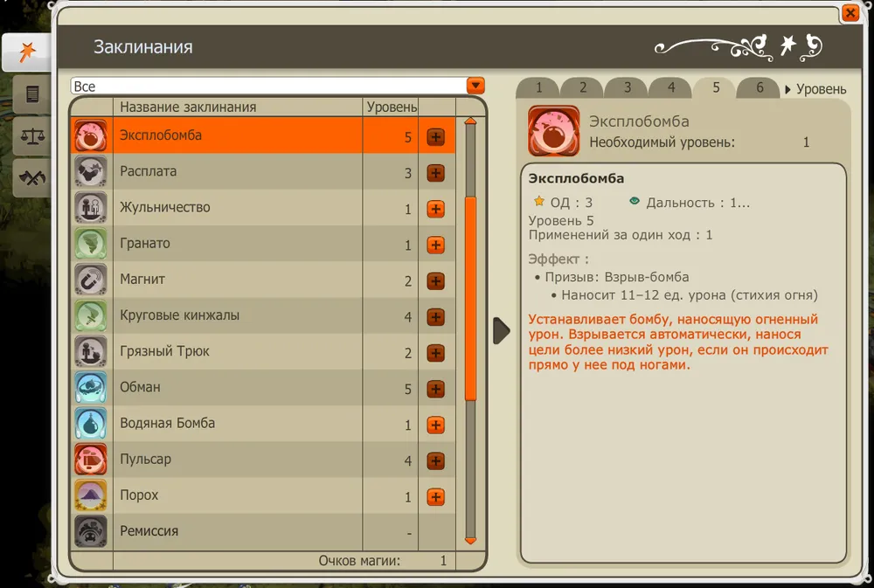
Task: Raise Гранато level with plus button
Action: [x=436, y=246]
